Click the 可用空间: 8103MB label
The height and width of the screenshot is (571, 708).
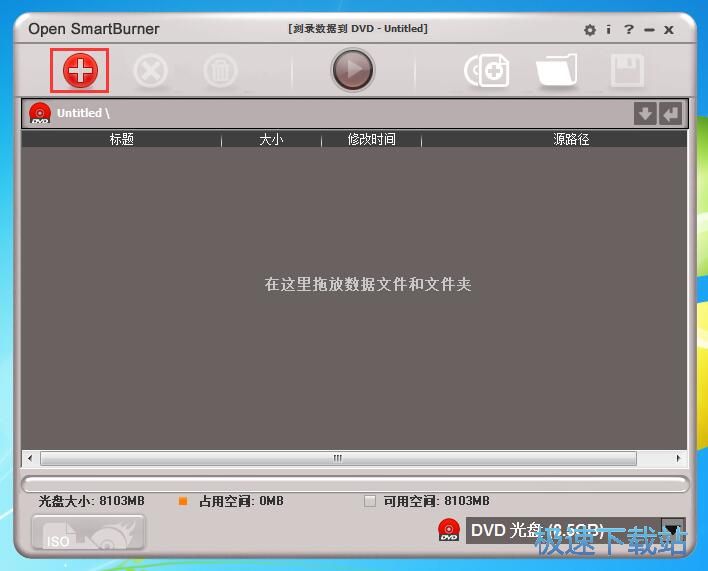[437, 501]
